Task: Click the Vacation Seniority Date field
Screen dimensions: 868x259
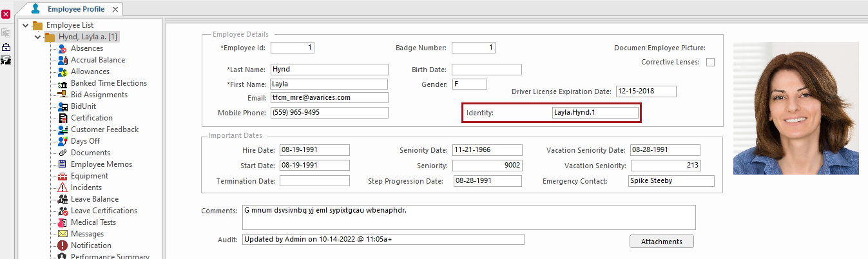Action: [665, 150]
